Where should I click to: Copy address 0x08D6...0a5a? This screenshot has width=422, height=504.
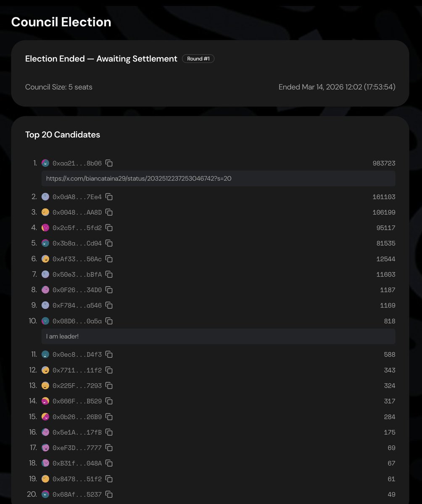click(x=109, y=321)
